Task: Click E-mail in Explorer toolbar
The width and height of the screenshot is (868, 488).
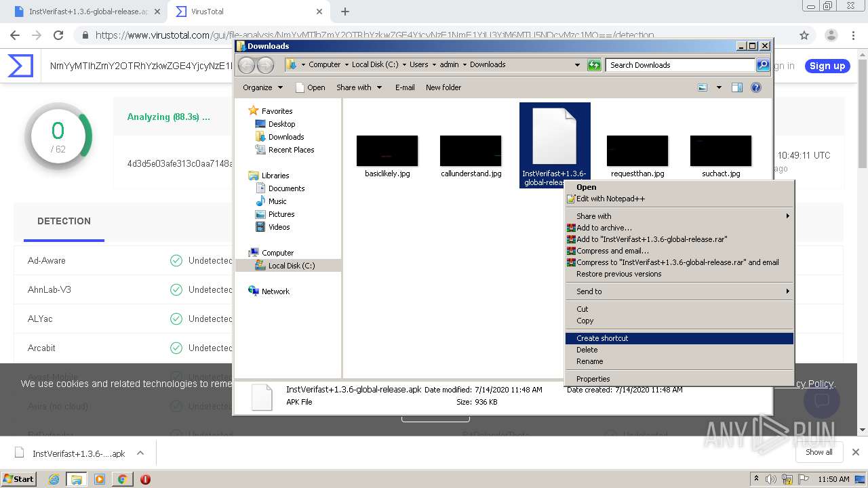Action: pyautogui.click(x=405, y=87)
